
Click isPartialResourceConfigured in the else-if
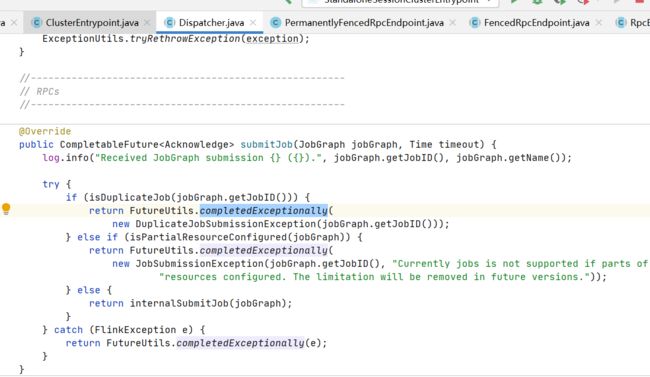(x=208, y=237)
